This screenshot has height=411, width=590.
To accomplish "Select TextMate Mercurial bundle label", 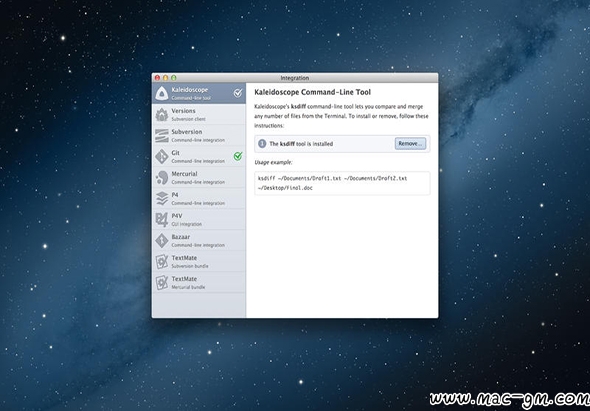I will click(x=189, y=283).
